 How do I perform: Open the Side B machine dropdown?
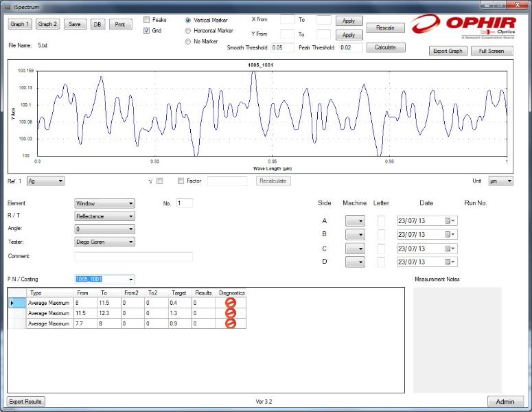click(355, 235)
